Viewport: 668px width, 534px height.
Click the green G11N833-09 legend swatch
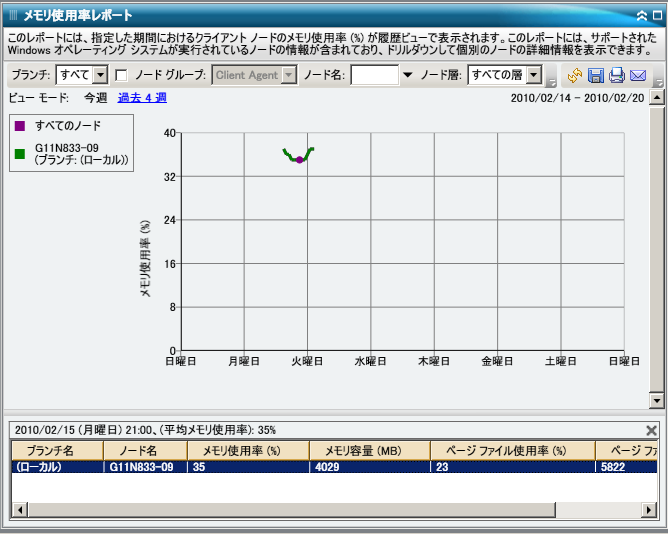[20, 154]
